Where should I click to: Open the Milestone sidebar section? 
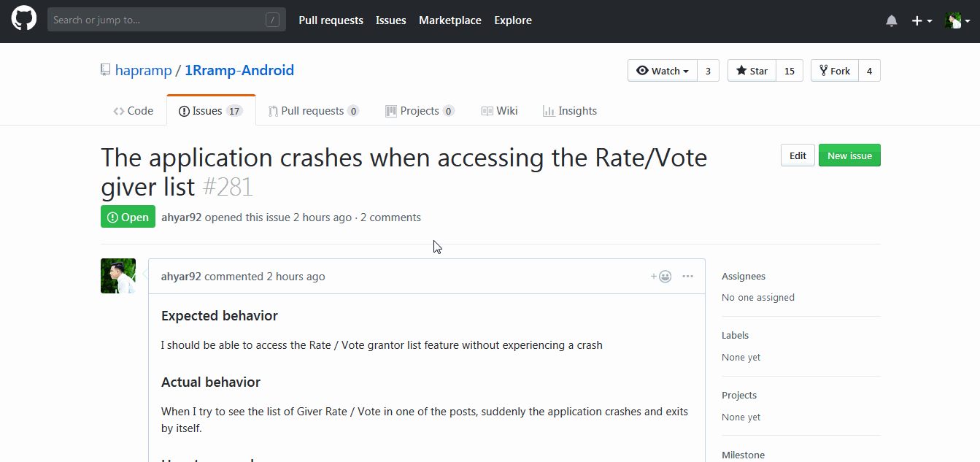pyautogui.click(x=744, y=455)
